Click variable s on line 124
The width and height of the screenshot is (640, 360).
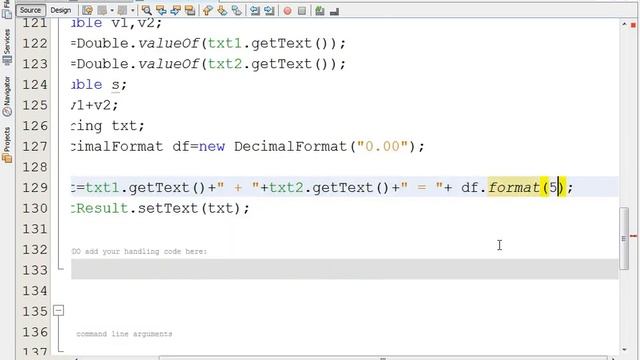[x=116, y=84]
